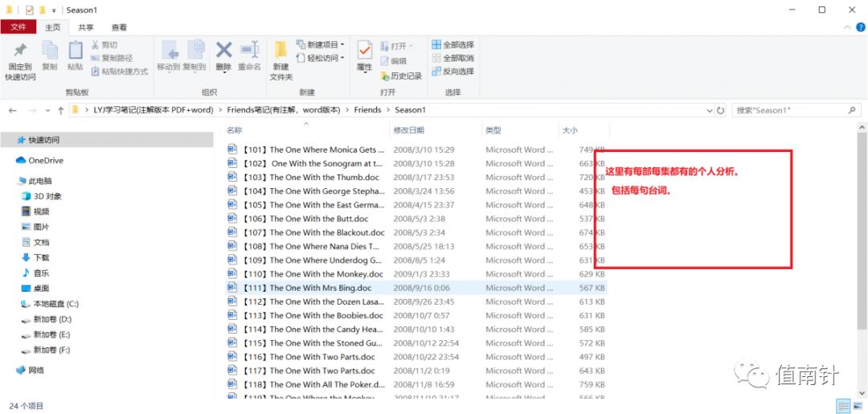Switch to large icons view in status bar
The width and height of the screenshot is (868, 414).
(857, 406)
